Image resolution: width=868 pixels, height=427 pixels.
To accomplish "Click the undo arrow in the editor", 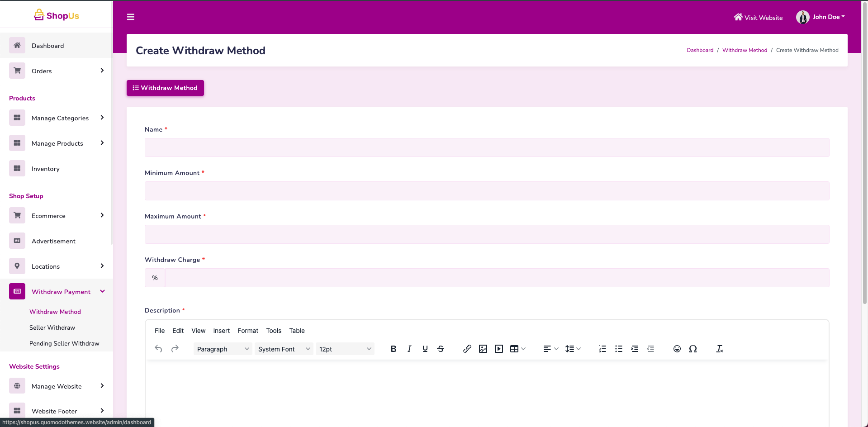I will pos(158,349).
